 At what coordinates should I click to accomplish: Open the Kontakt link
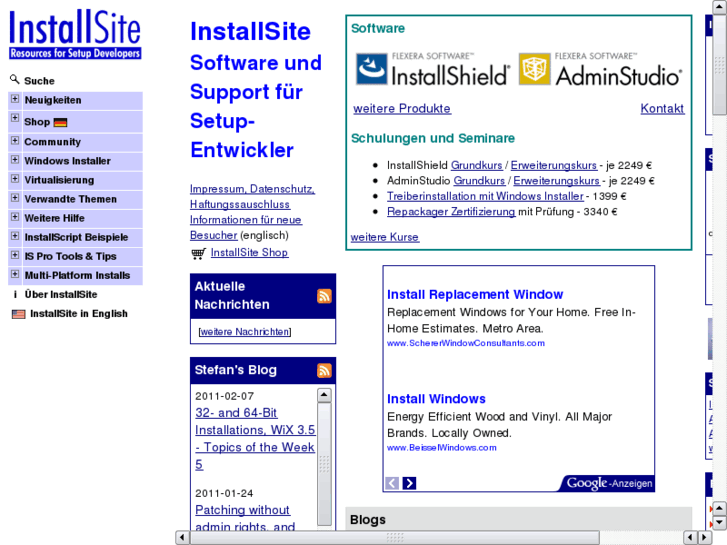point(662,109)
